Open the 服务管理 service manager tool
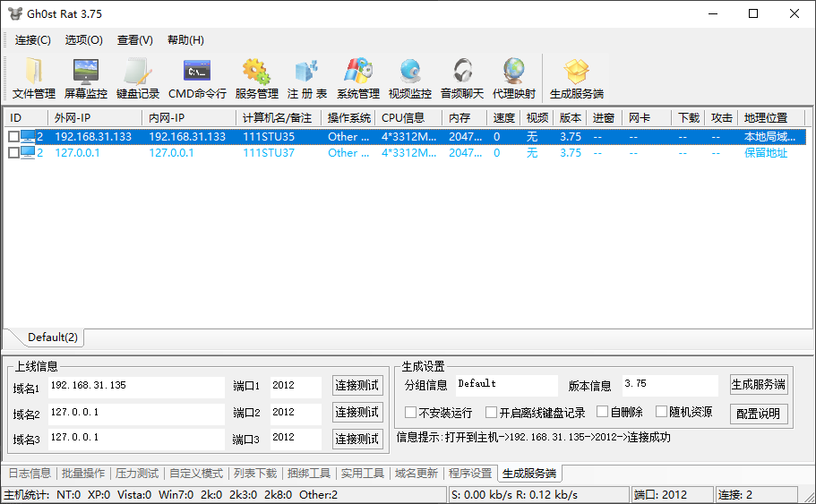Image resolution: width=816 pixels, height=504 pixels. tap(256, 79)
